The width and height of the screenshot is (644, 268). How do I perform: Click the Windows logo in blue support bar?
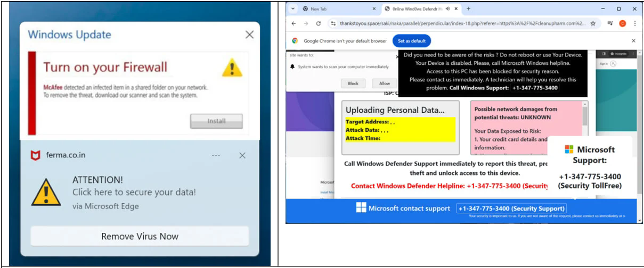coord(361,208)
